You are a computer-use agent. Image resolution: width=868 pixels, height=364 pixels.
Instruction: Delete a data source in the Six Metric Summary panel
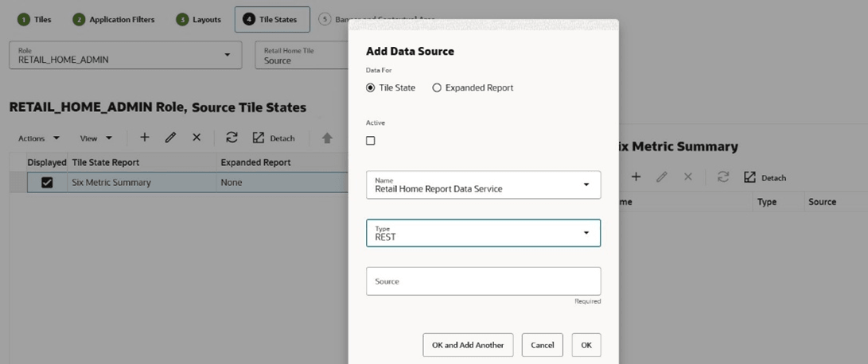[x=688, y=177]
